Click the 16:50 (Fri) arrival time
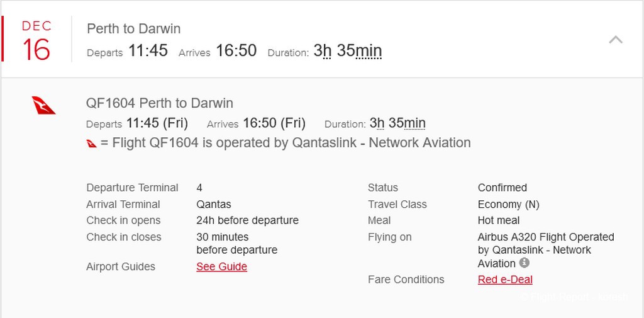This screenshot has height=318, width=644. point(274,123)
